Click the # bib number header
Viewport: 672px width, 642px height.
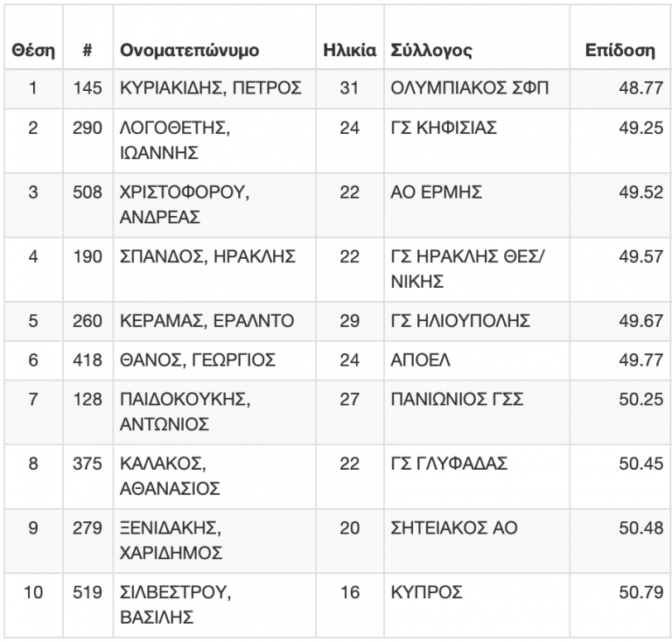click(87, 50)
